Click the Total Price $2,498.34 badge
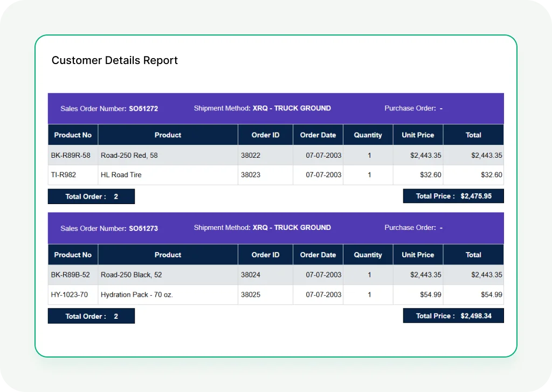 [453, 316]
